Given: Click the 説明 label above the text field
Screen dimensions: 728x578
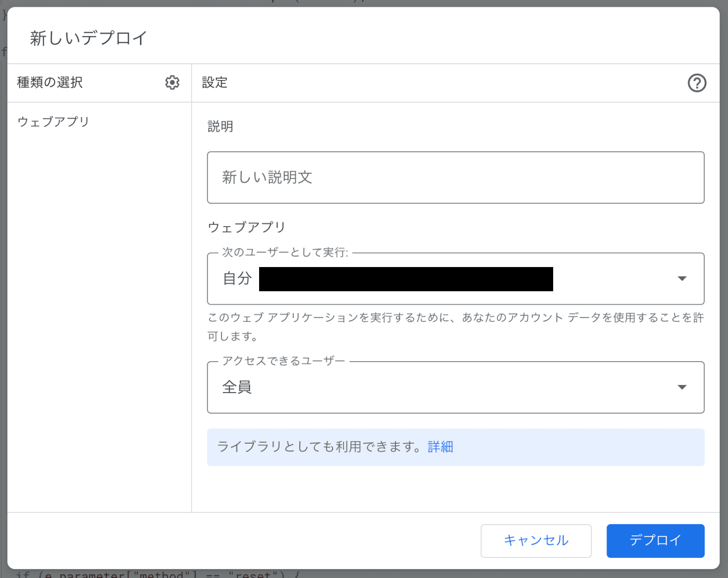Looking at the screenshot, I should 220,126.
